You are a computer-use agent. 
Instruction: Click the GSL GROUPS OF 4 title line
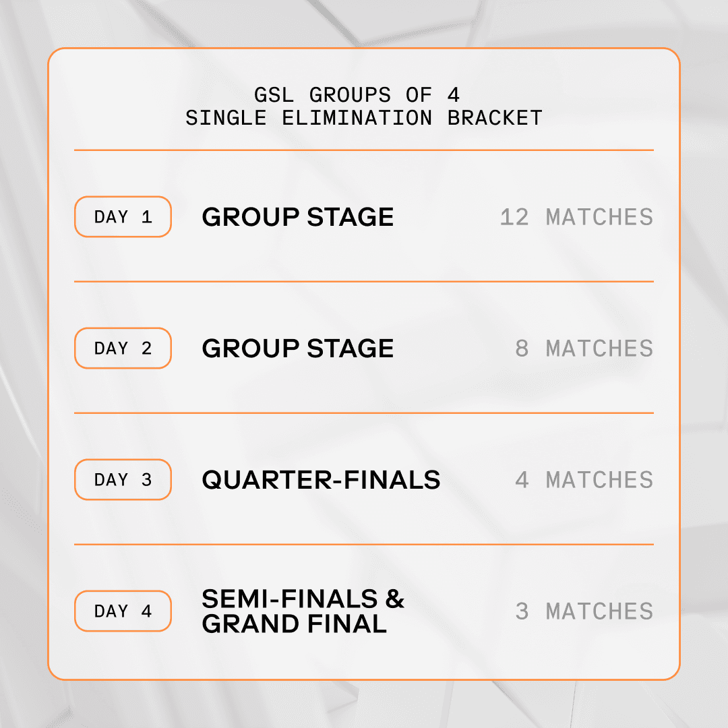point(357,95)
